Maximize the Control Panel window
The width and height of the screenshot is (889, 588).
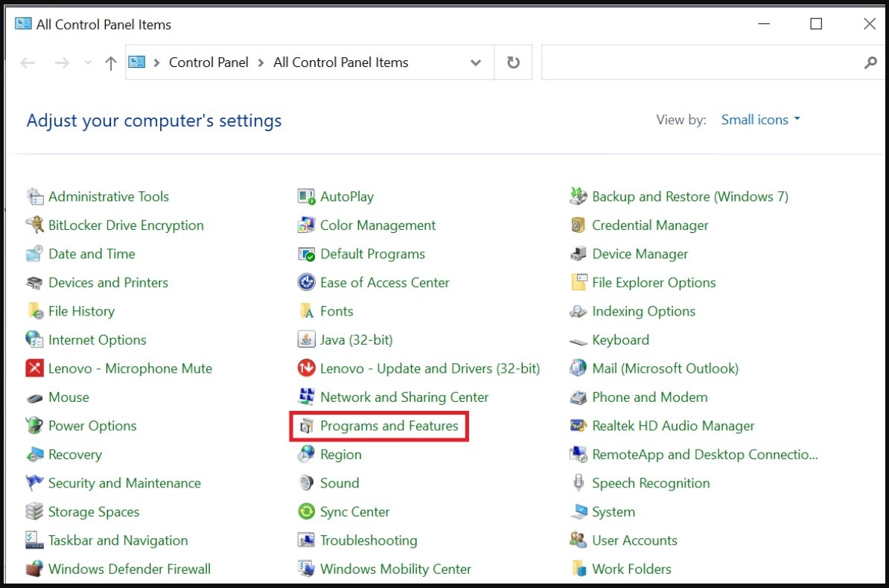pyautogui.click(x=816, y=24)
